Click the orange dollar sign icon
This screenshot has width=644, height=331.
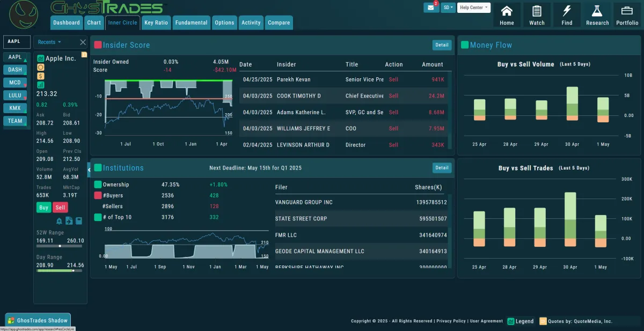(40, 76)
